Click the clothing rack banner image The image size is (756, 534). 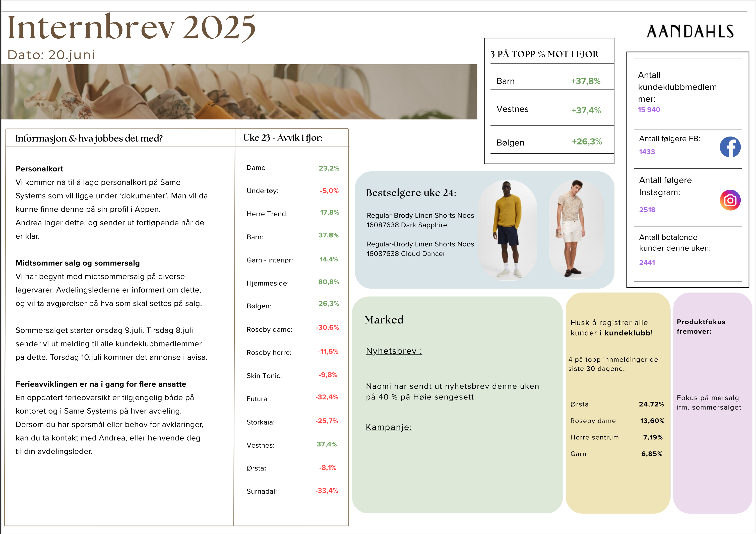(x=239, y=92)
